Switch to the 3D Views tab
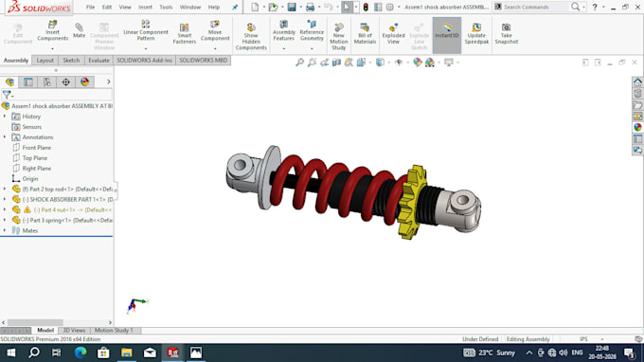644x362 pixels. point(74,331)
